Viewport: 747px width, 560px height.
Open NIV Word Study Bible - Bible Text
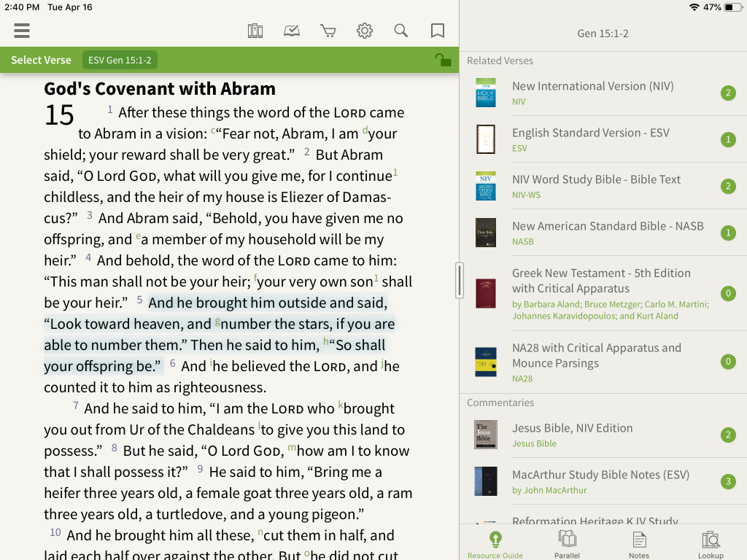[603, 186]
